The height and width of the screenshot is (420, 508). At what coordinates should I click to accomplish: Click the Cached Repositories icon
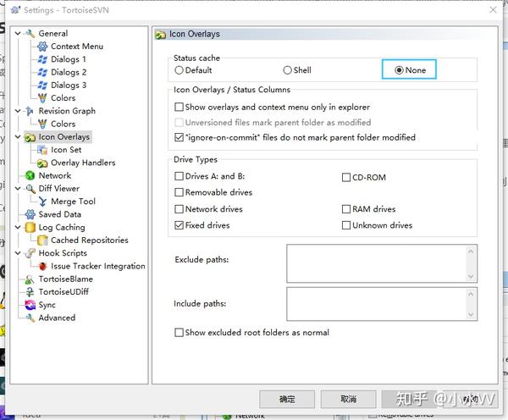[42, 240]
